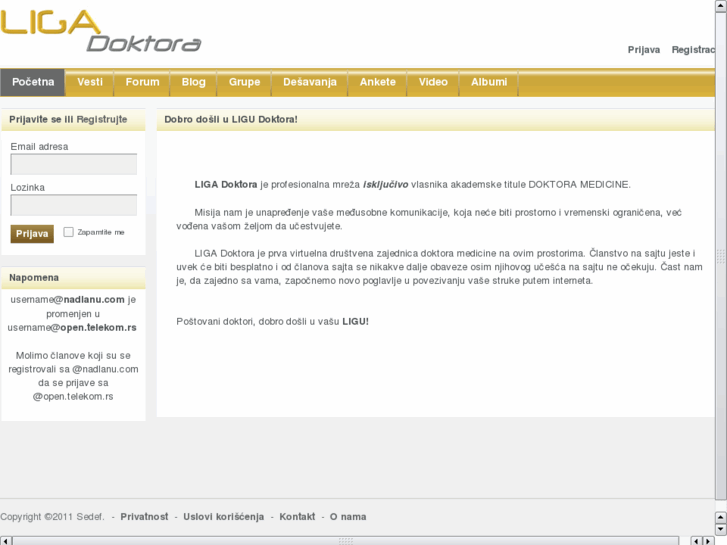The image size is (727, 545).
Task: Focus the Lozinka password field
Action: 74,205
